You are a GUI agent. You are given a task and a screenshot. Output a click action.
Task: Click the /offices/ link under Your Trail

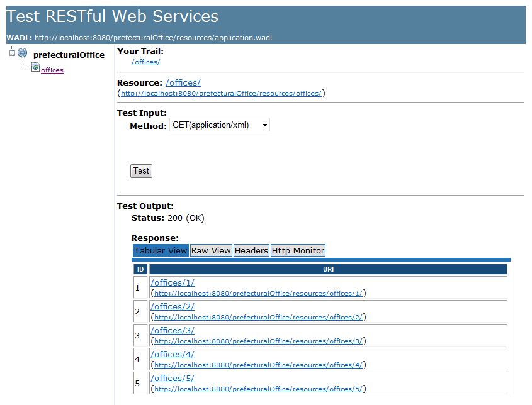146,62
